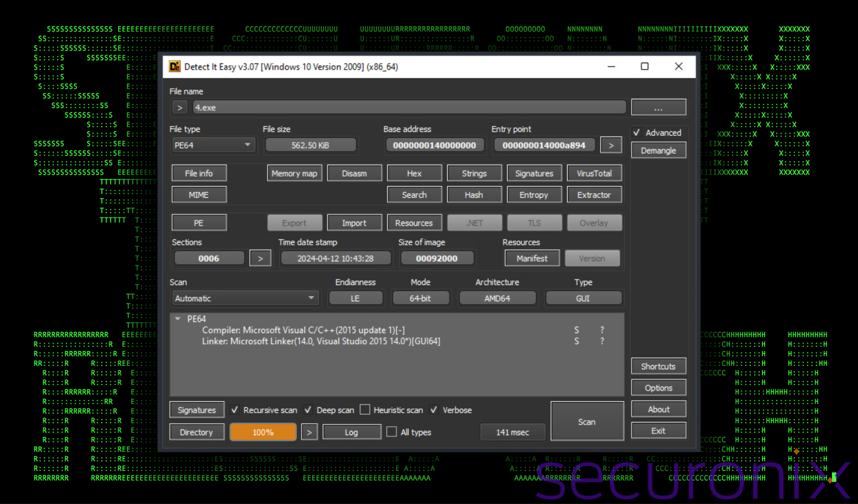Click the arrow button beside file name
This screenshot has width=858, height=504.
tap(180, 108)
